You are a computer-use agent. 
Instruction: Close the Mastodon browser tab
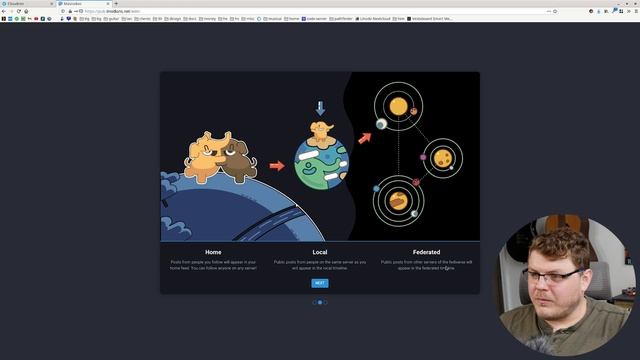click(x=109, y=4)
